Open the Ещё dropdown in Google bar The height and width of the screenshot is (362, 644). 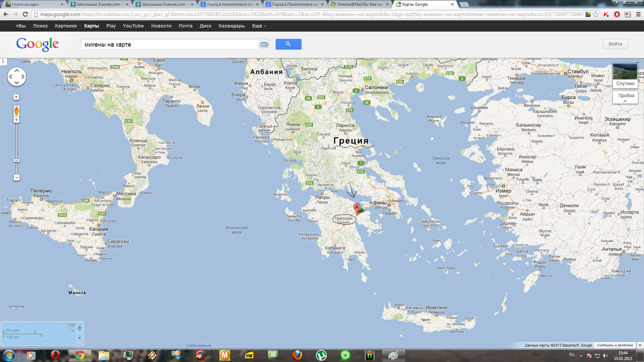[258, 26]
